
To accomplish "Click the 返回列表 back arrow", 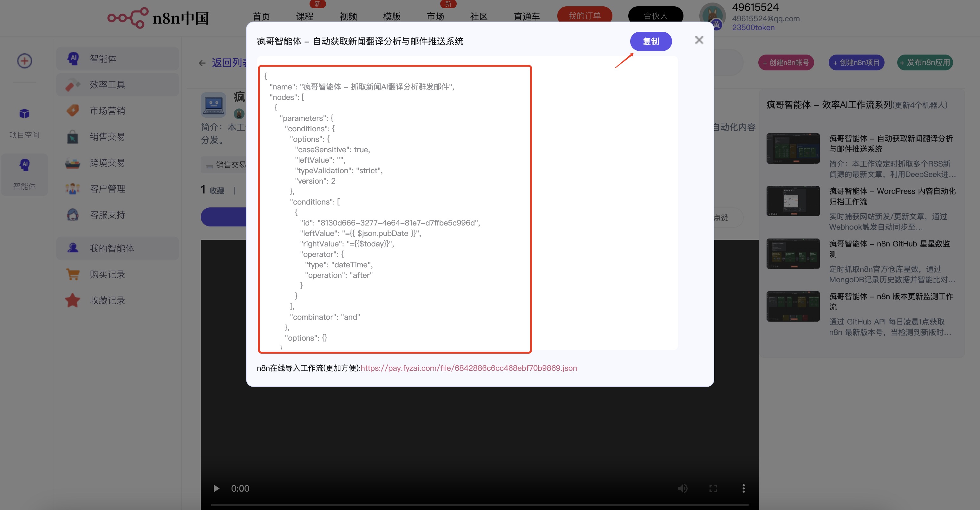I will click(202, 63).
